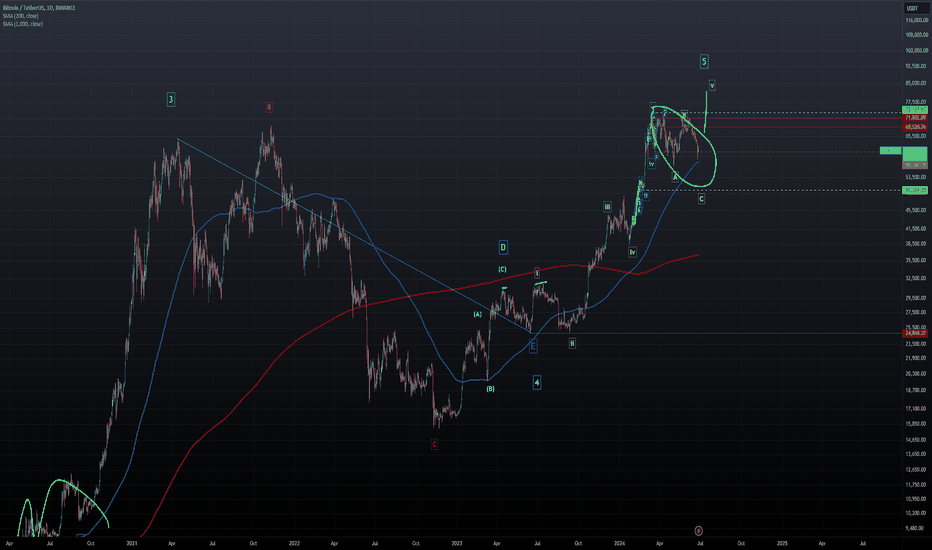932x550 pixels.
Task: Select the SMA (1,000, close) indicator legend
Action: (x=23, y=24)
